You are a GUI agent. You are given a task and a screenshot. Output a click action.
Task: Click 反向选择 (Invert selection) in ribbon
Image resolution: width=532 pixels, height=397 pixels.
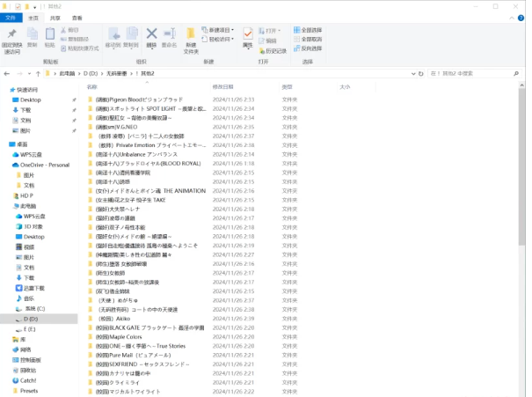pos(308,48)
